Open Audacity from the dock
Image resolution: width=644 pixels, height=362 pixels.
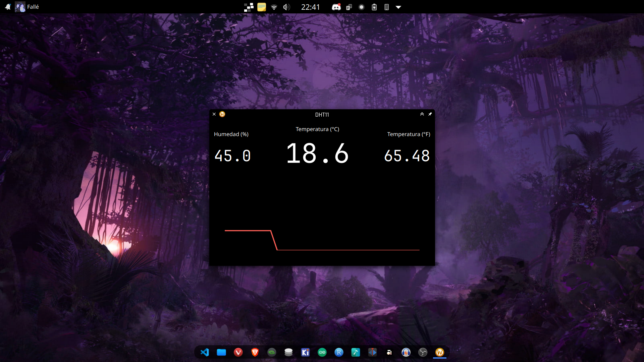pos(406,352)
